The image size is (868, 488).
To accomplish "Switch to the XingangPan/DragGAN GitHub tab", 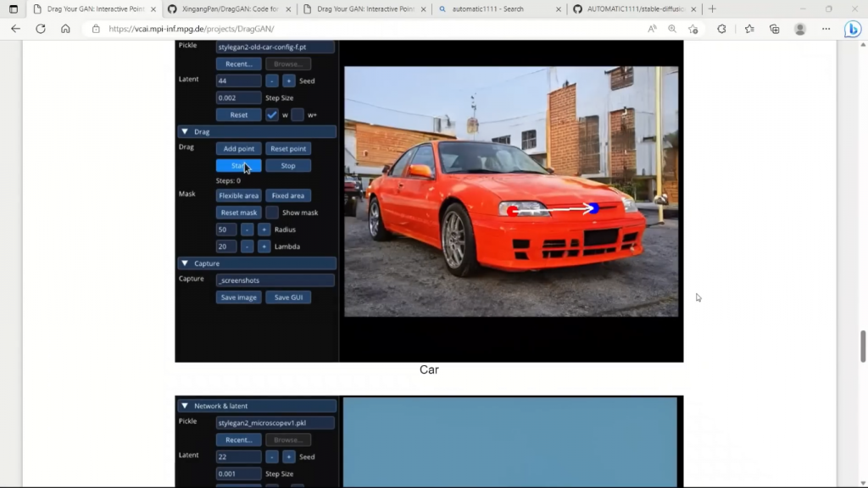I will 225,8.
